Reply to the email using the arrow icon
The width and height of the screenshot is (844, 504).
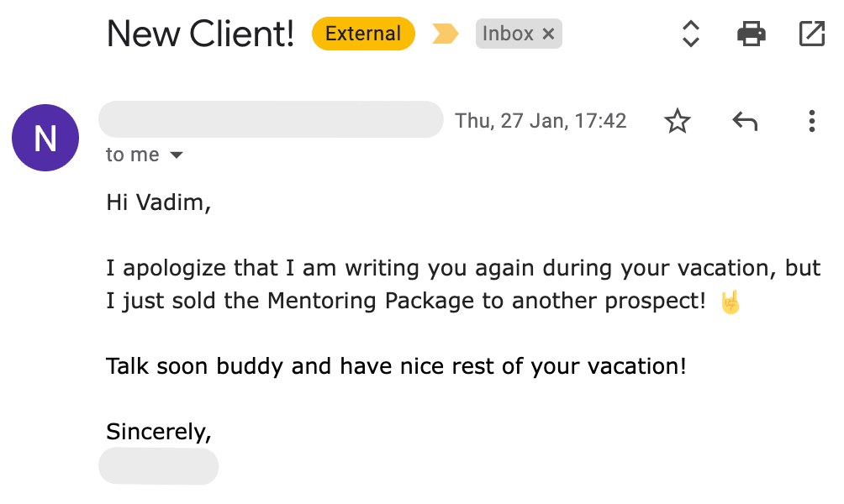(745, 122)
